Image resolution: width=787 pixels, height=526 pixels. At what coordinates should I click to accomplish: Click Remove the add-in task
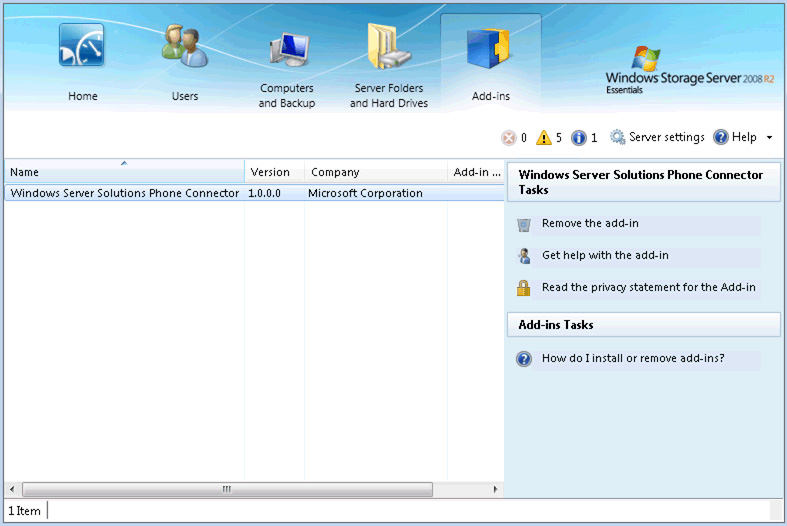coord(590,224)
